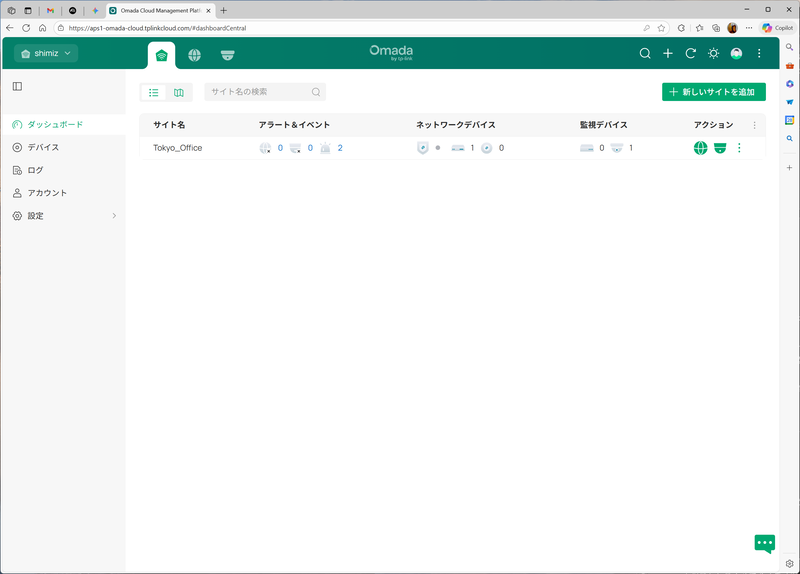Switch to the Gmail pinned tab

[51, 10]
